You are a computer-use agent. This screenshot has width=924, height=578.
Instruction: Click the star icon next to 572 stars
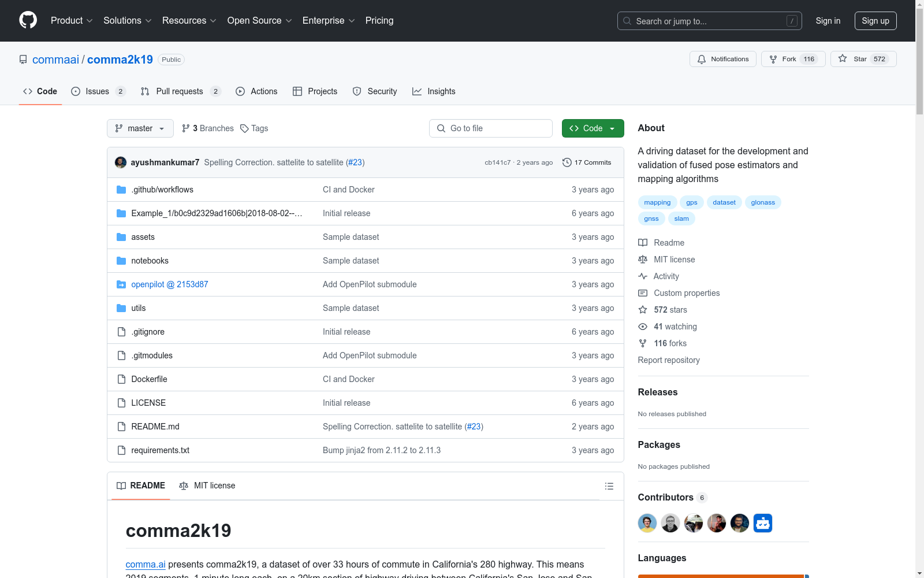(643, 310)
